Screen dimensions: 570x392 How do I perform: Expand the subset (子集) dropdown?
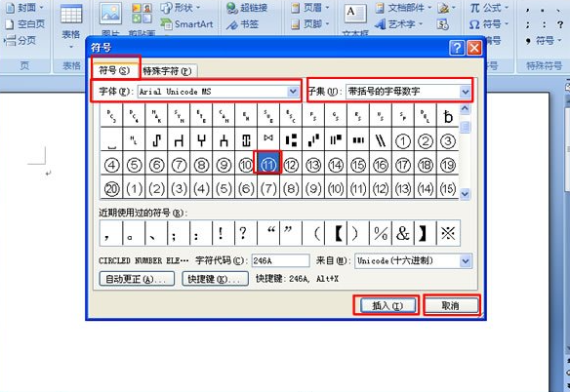click(465, 92)
